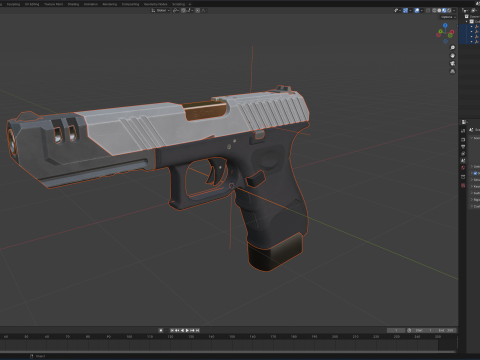The height and width of the screenshot is (360, 480).
Task: Play the animation forward
Action: click(x=187, y=330)
